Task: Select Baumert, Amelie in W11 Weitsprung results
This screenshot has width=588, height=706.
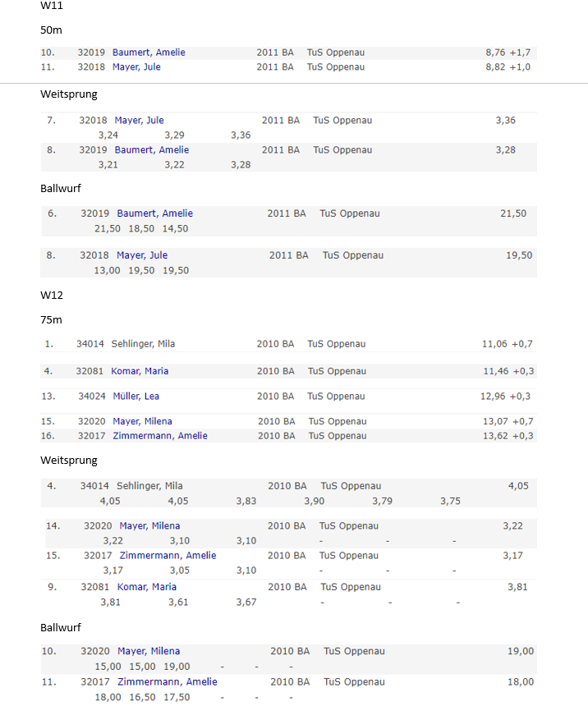Action: [x=151, y=150]
